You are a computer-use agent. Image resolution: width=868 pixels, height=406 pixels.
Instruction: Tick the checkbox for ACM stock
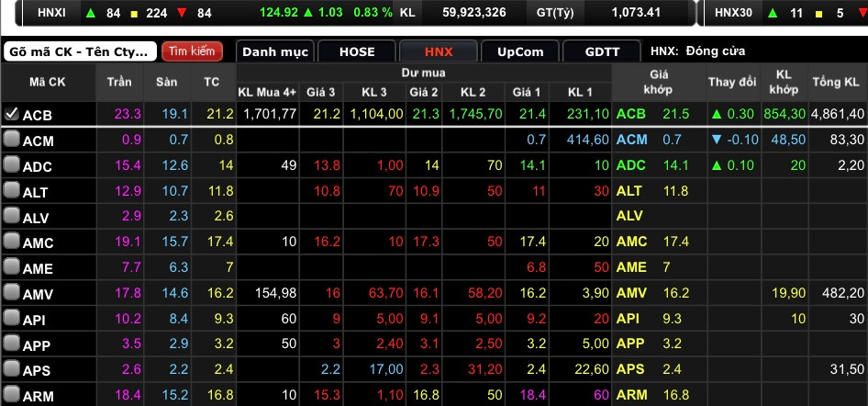[11, 140]
